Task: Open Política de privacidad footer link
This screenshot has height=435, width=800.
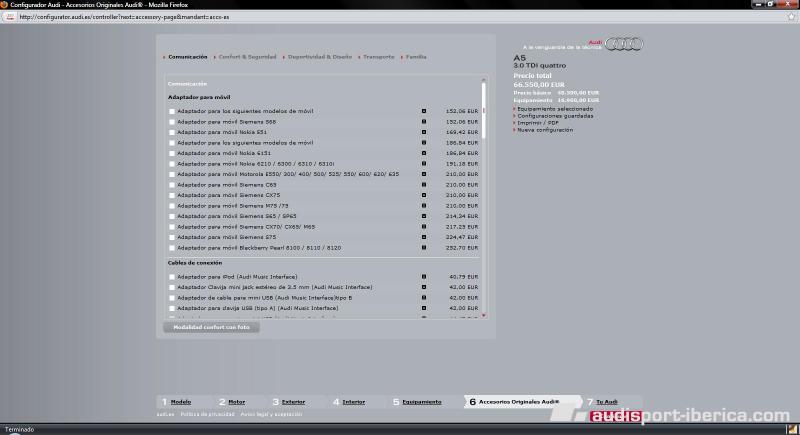Action: pos(207,414)
